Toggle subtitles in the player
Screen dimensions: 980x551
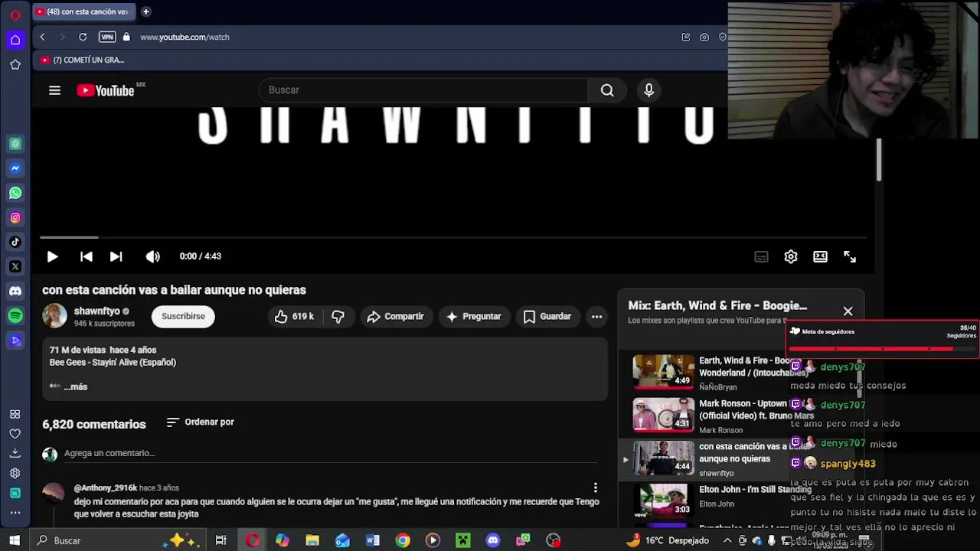(761, 256)
